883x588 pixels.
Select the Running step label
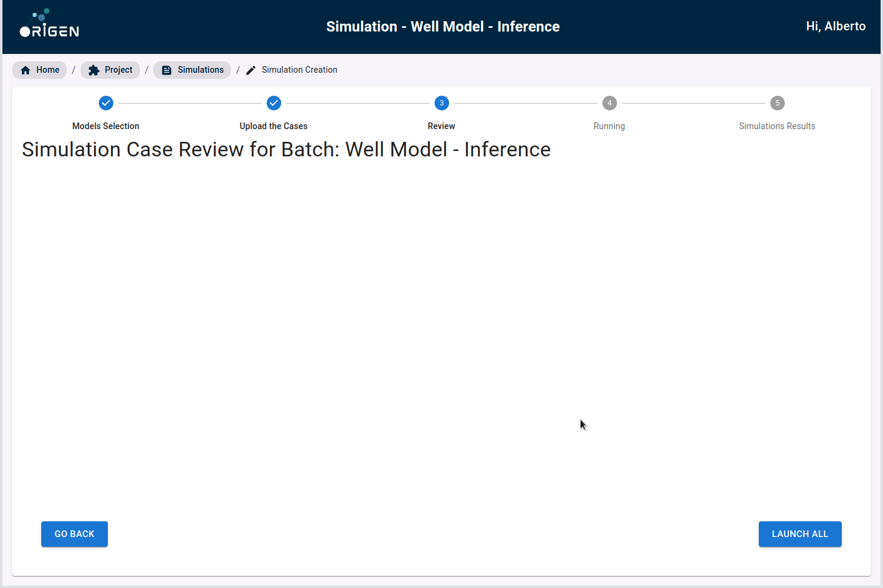(609, 126)
